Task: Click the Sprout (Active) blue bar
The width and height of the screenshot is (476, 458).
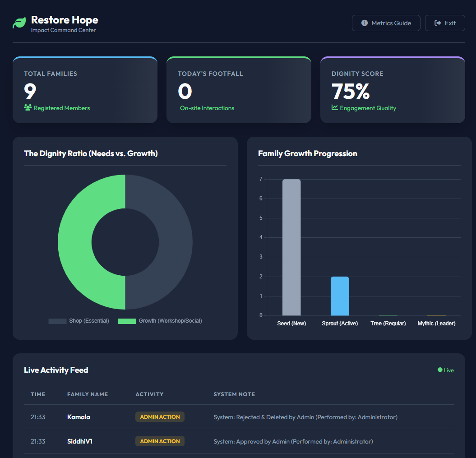Action: coord(340,296)
